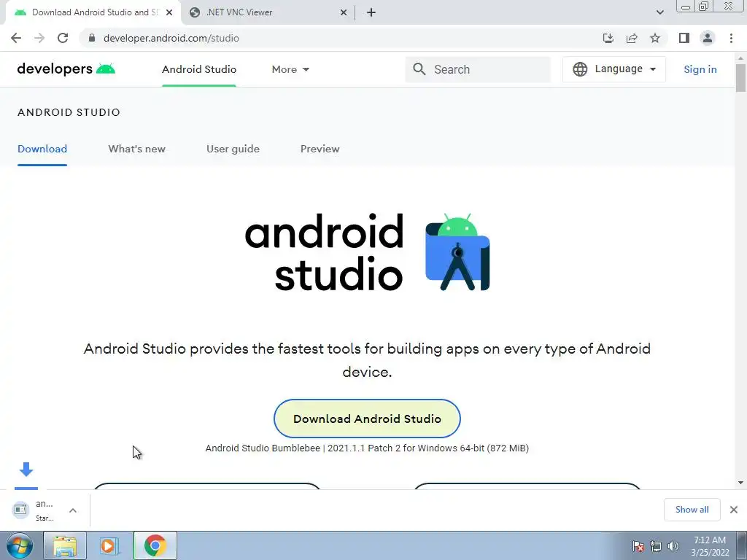
Task: Click the blue download arrow animation icon
Action: [26, 470]
